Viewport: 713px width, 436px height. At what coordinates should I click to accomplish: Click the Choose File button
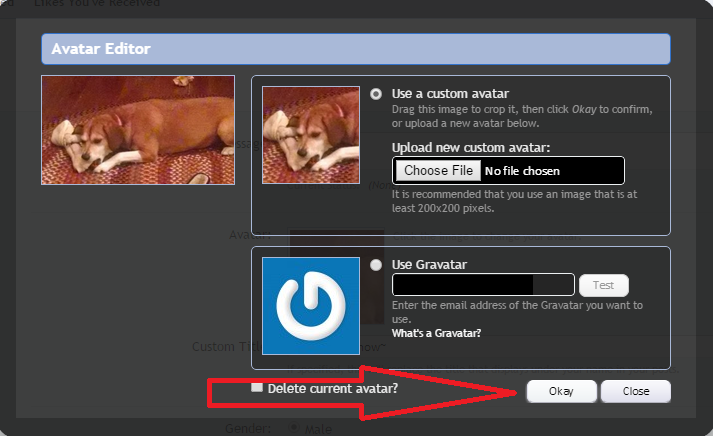point(439,171)
